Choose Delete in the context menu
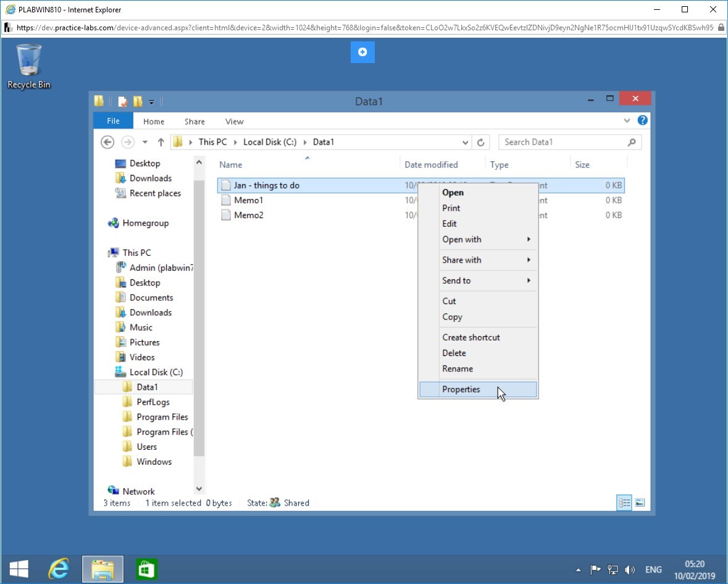This screenshot has width=728, height=584. click(x=478, y=353)
